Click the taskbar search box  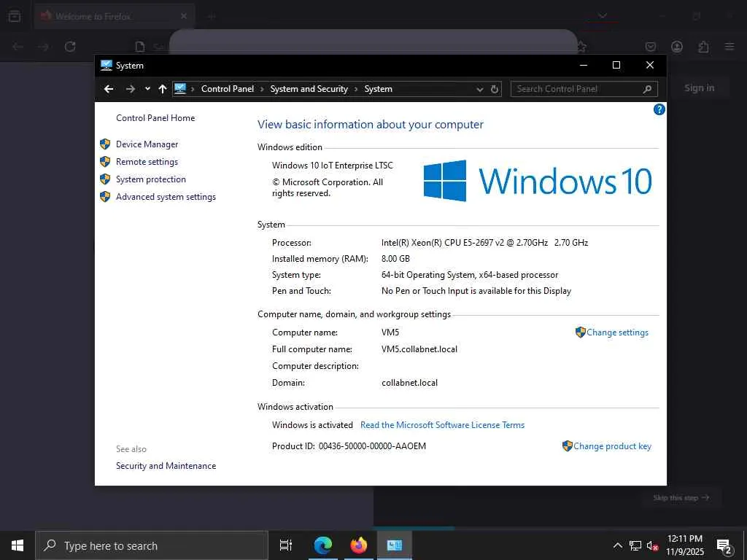coord(152,545)
